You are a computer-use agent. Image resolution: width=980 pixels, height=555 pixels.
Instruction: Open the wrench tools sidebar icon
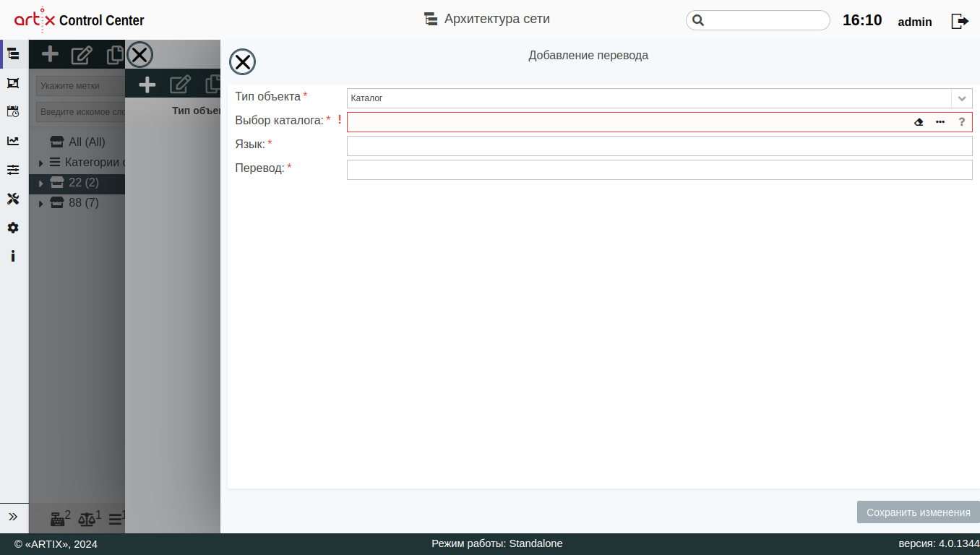pos(13,199)
